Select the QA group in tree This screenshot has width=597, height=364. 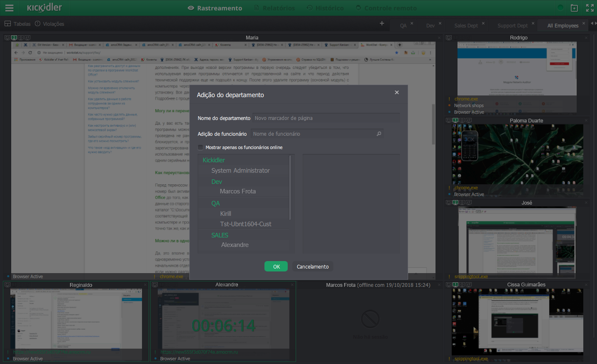pyautogui.click(x=215, y=203)
